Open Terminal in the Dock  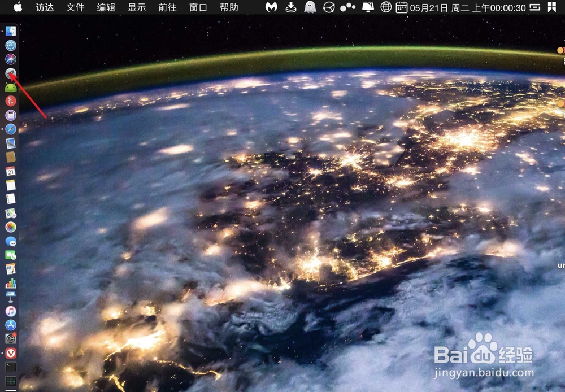11,367
